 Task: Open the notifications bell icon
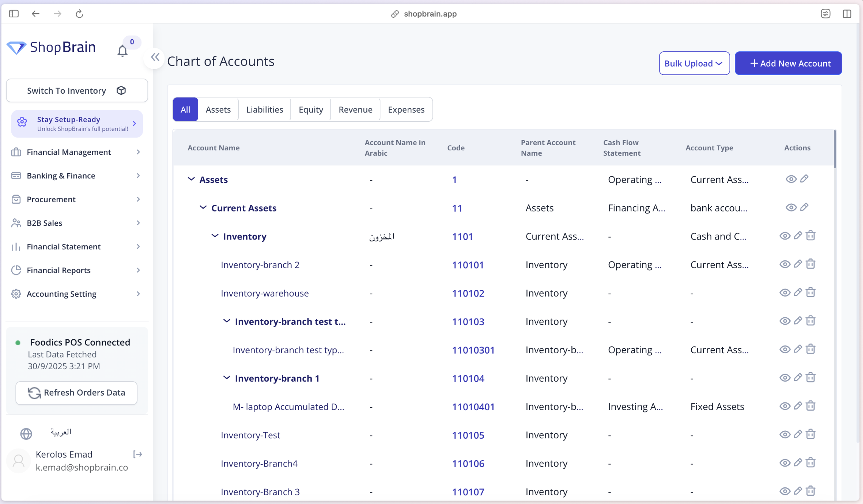click(x=122, y=51)
